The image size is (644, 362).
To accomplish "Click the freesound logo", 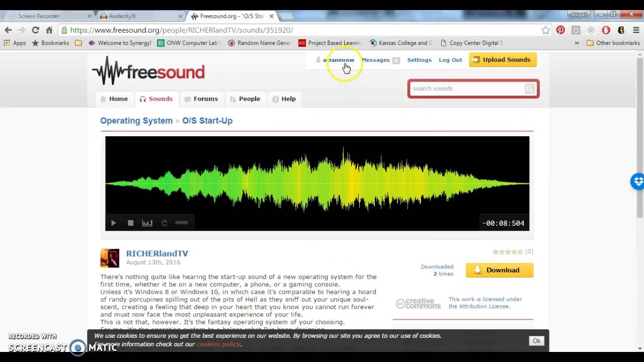I will coord(148,71).
